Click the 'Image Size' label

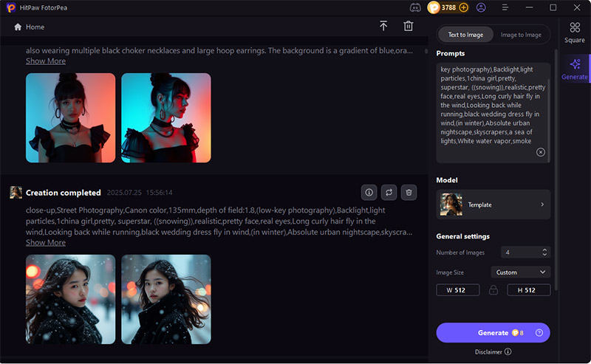click(x=450, y=272)
